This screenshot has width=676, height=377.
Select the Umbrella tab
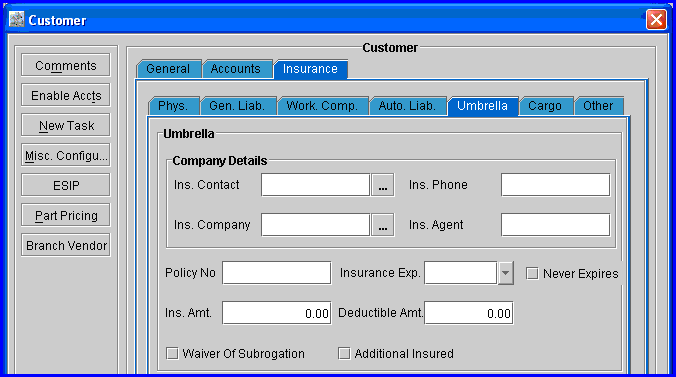[482, 106]
